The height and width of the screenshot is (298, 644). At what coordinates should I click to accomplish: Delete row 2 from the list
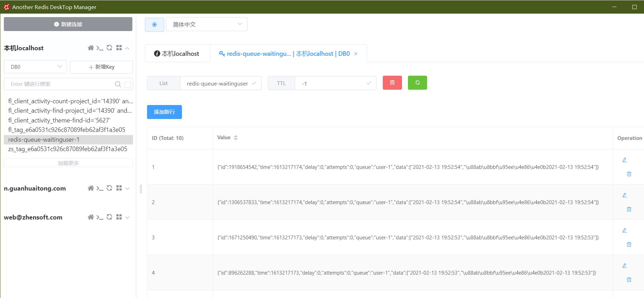coord(629,209)
